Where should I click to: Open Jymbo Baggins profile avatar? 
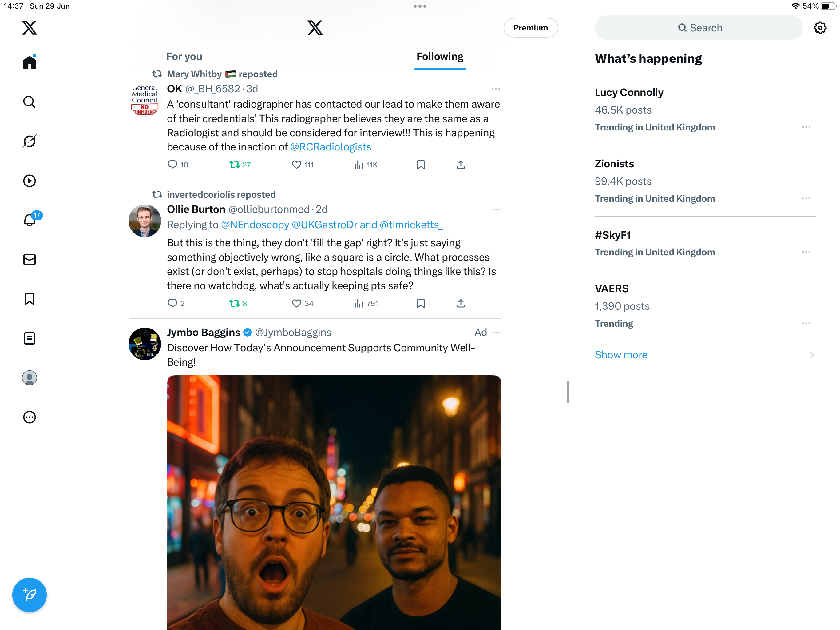[x=145, y=344]
